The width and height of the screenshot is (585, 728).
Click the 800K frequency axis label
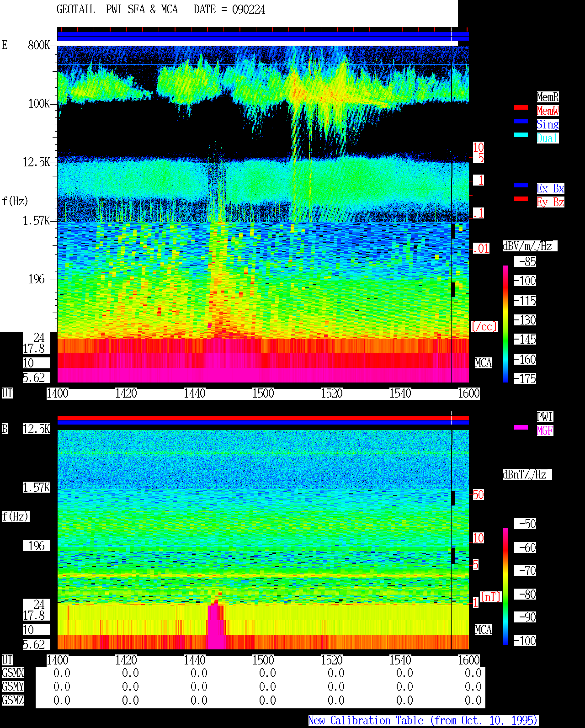pos(39,45)
